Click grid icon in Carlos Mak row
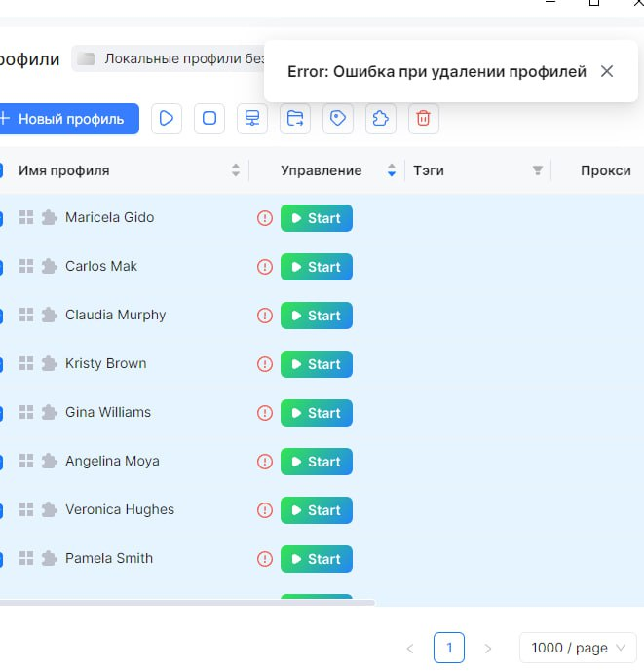644x671 pixels. (x=26, y=266)
